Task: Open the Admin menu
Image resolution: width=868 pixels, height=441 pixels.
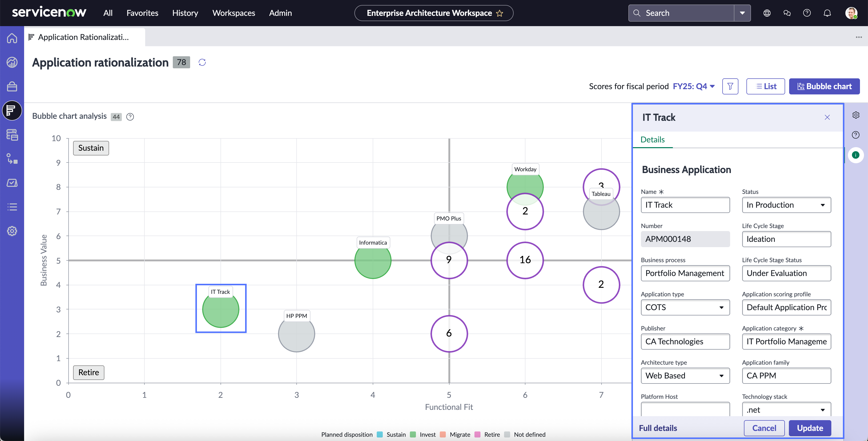Action: (280, 13)
